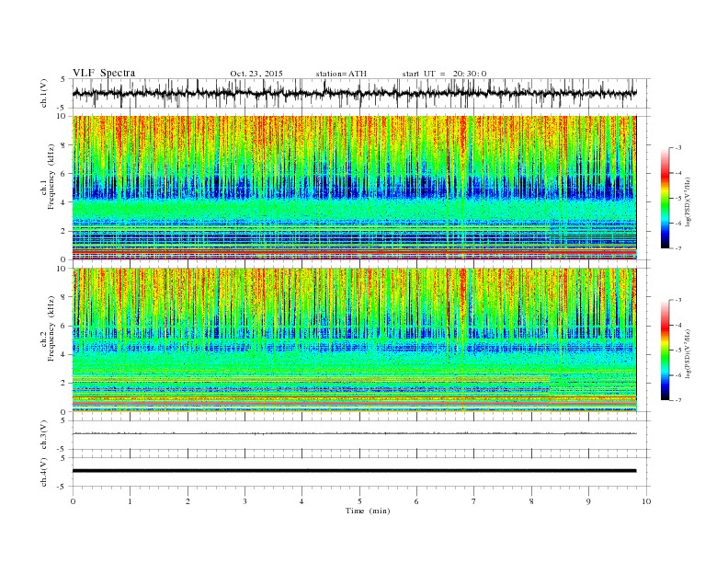Click the "4" kHz tick of ch.1 spectrogram
Screen dimensions: 728x563
tap(64, 202)
